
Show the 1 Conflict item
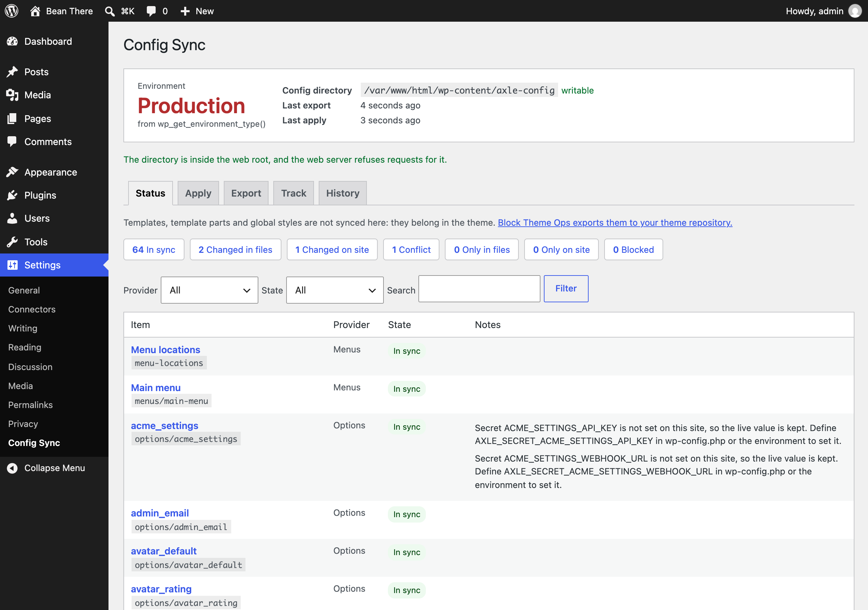pos(411,250)
